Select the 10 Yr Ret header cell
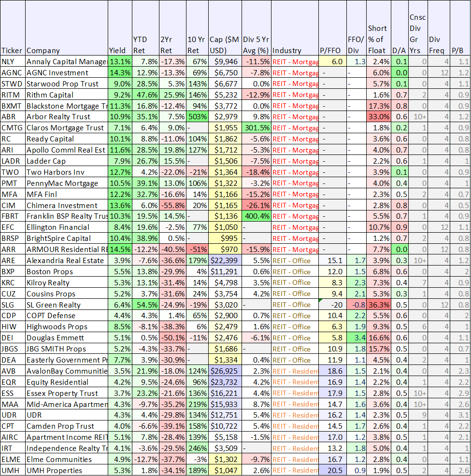471x476 pixels. [197, 28]
